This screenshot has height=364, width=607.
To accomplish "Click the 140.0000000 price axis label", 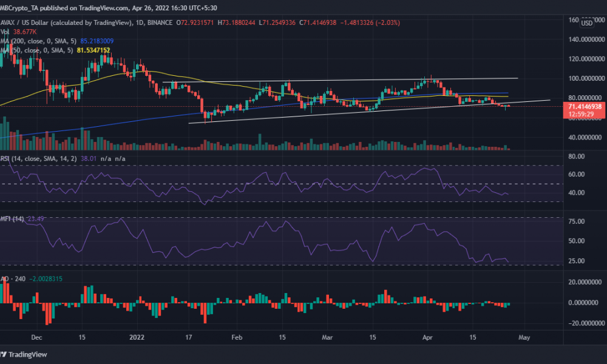I will coord(587,39).
